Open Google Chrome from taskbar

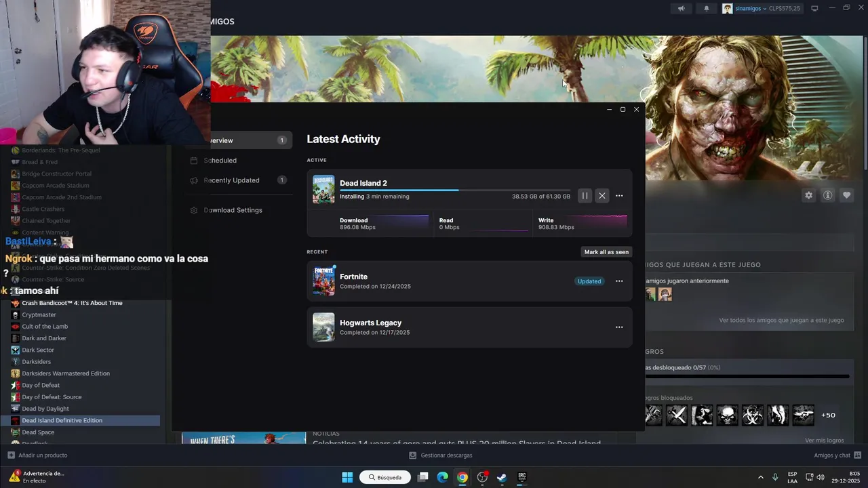coord(462,477)
